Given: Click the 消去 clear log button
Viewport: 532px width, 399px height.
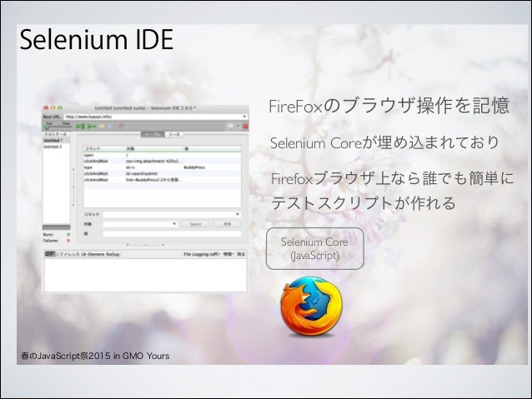Looking at the screenshot, I should tap(241, 254).
